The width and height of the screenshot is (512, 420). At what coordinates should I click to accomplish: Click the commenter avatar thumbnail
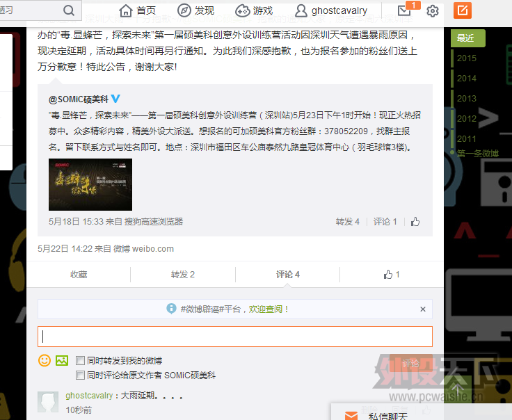tap(48, 402)
